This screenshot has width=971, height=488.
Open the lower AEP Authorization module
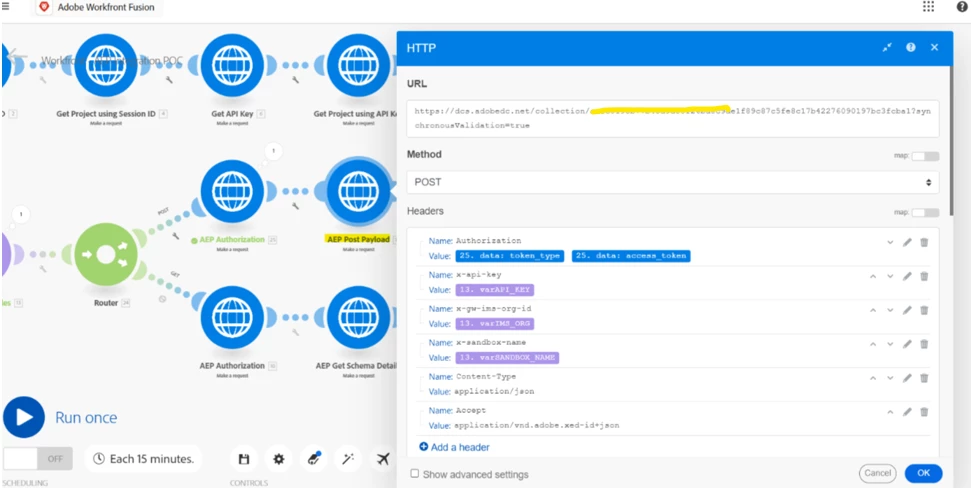[233, 318]
